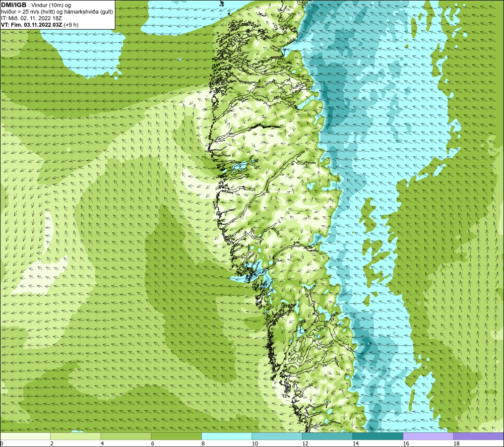Viewport: 504px width, 447px height.
Task: Click the 2–4 m/s light green legend swatch
Action: (x=76, y=436)
